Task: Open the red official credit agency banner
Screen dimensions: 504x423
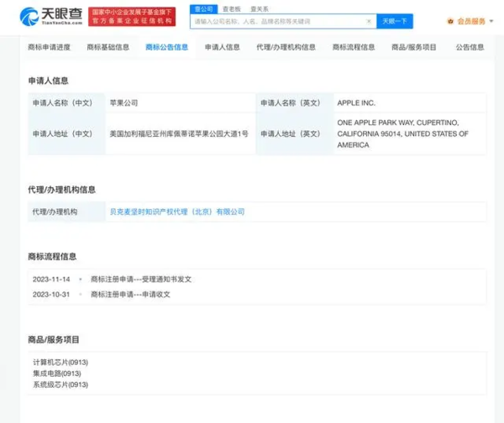Action: 132,17
